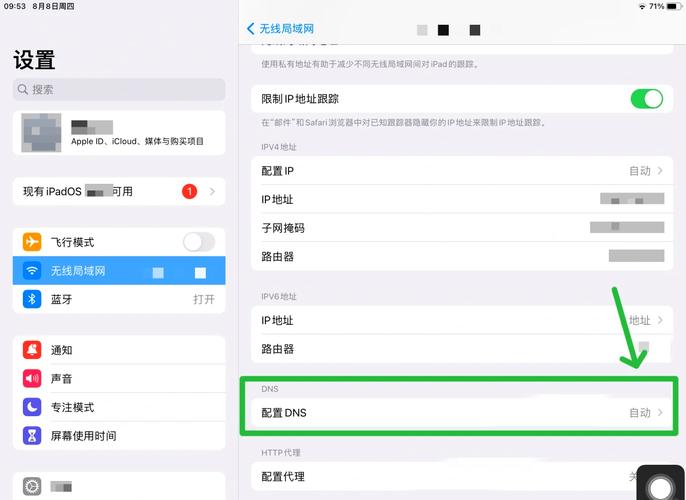Toggle 飞行模式 airplane mode switch
Screen dimensions: 686x500
click(199, 242)
